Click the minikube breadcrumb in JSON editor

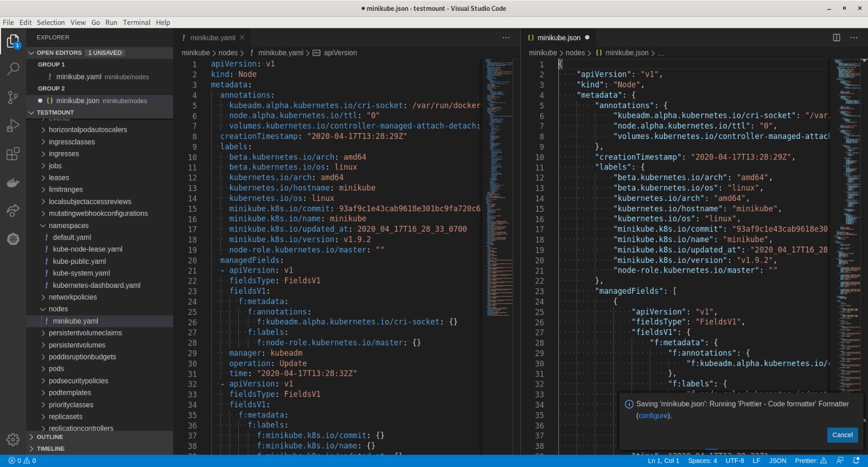[x=543, y=53]
